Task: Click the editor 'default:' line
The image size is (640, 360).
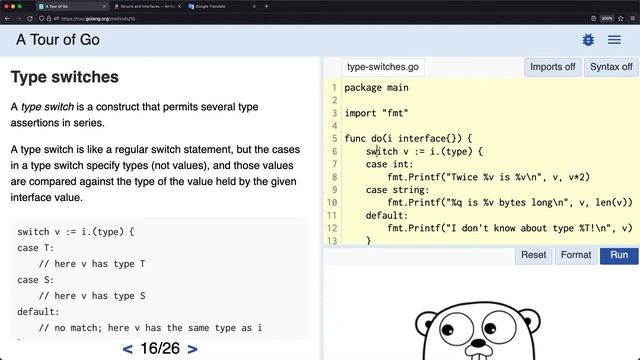Action: coord(387,216)
